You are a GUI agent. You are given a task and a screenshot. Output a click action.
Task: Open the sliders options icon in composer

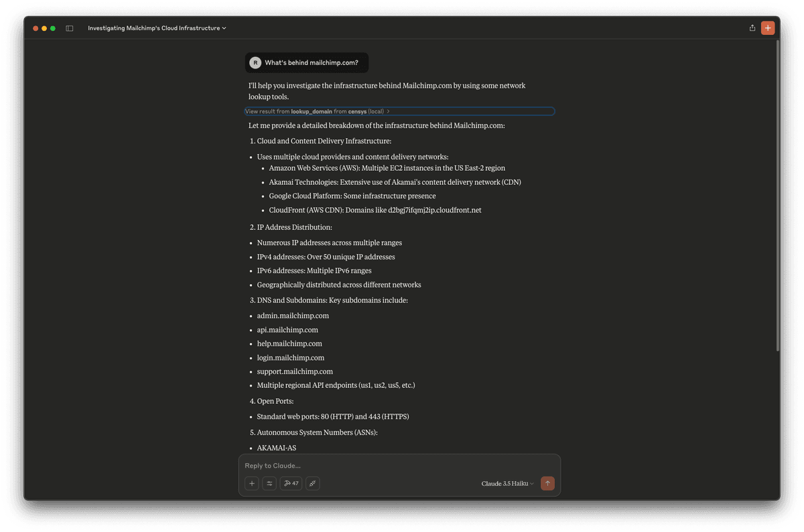point(269,483)
